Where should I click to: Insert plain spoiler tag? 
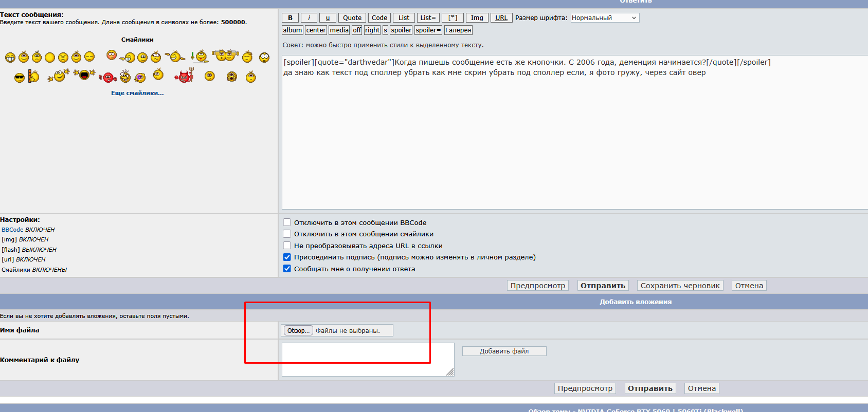click(x=401, y=30)
